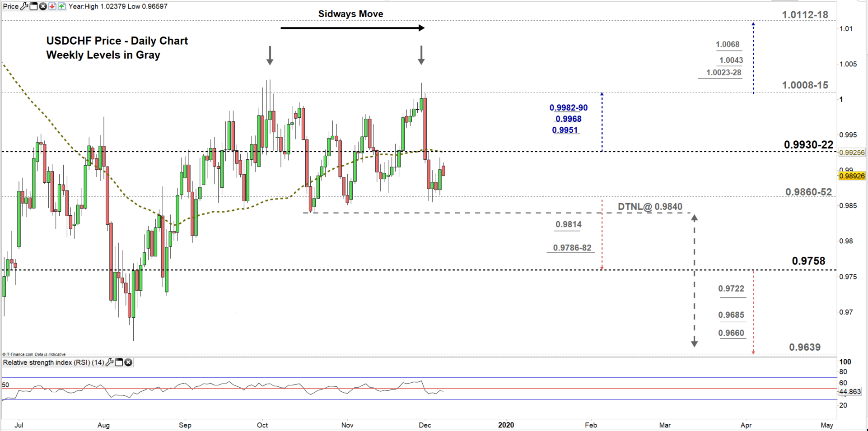The width and height of the screenshot is (868, 431).
Task: Click the Oct label on time axis
Action: (262, 425)
